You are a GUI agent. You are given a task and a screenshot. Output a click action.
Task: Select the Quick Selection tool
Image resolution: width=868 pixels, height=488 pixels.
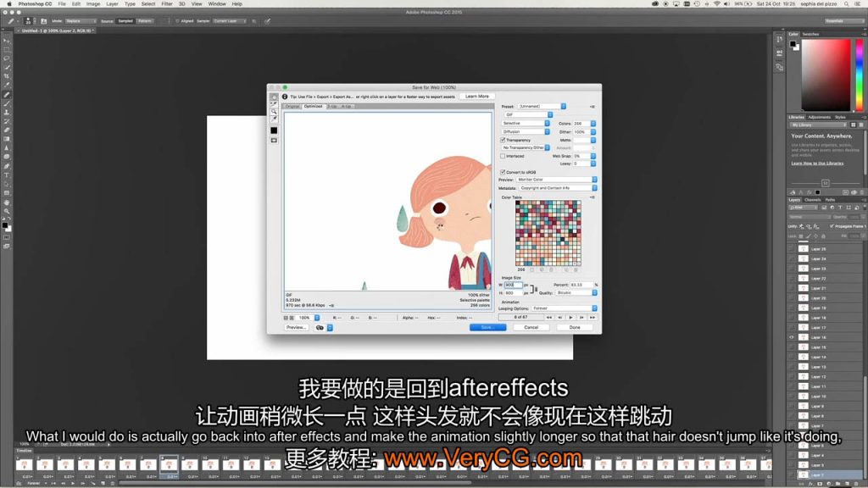(7, 68)
